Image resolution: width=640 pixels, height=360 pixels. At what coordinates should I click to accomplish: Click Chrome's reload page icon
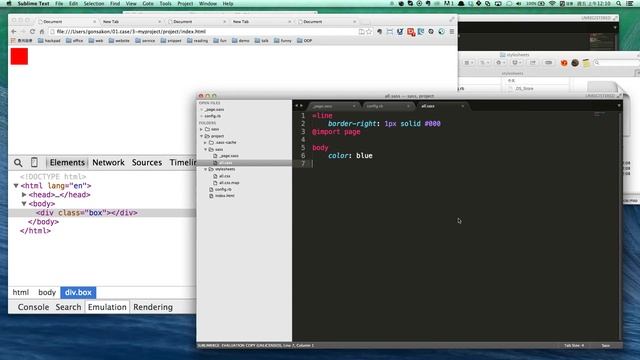tap(32, 31)
